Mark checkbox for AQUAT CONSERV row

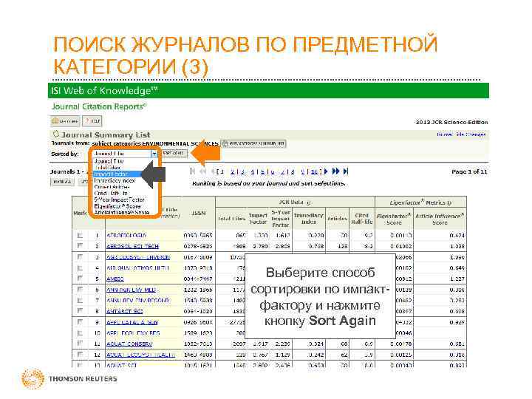tap(80, 344)
